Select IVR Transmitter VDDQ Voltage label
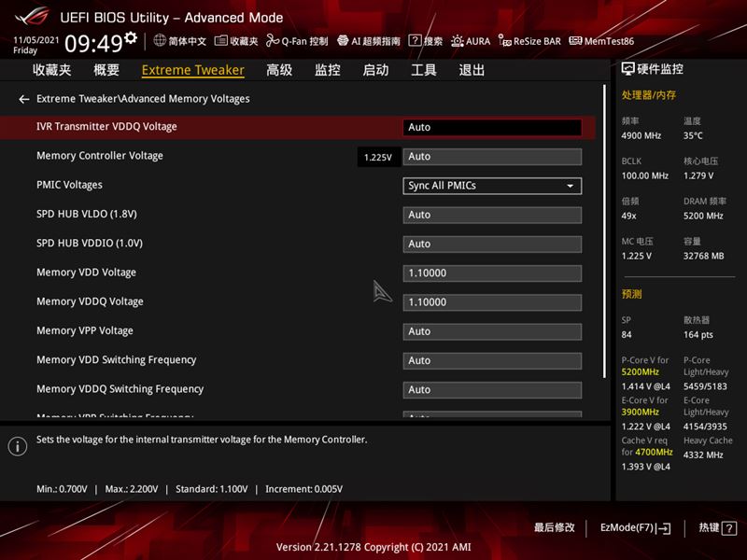 [106, 127]
